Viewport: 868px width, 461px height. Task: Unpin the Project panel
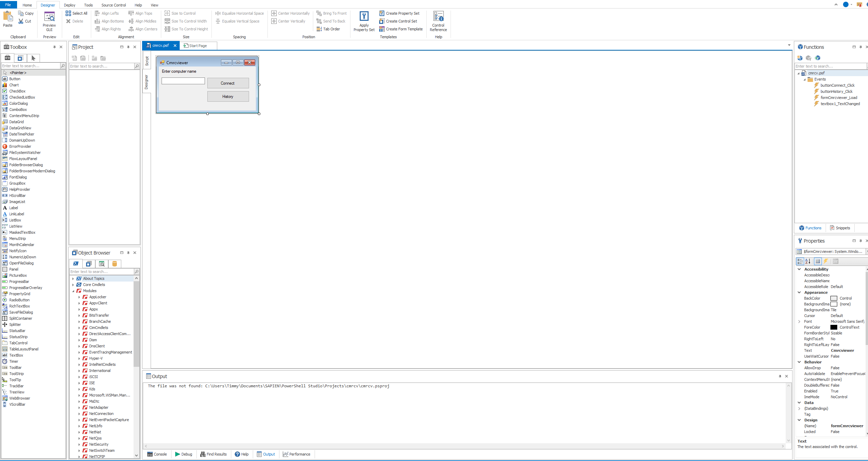128,47
